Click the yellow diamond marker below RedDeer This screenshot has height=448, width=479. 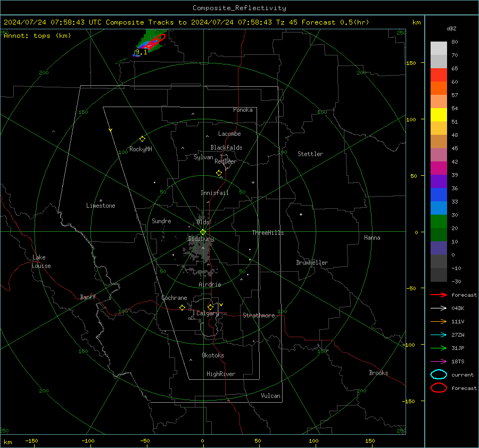point(219,173)
